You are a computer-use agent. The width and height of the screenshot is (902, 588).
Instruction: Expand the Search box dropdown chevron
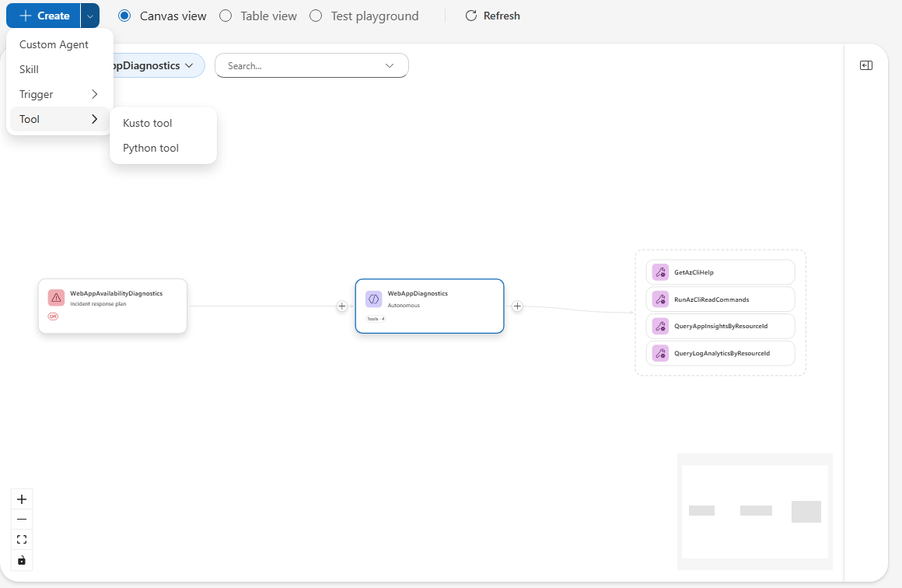tap(390, 65)
